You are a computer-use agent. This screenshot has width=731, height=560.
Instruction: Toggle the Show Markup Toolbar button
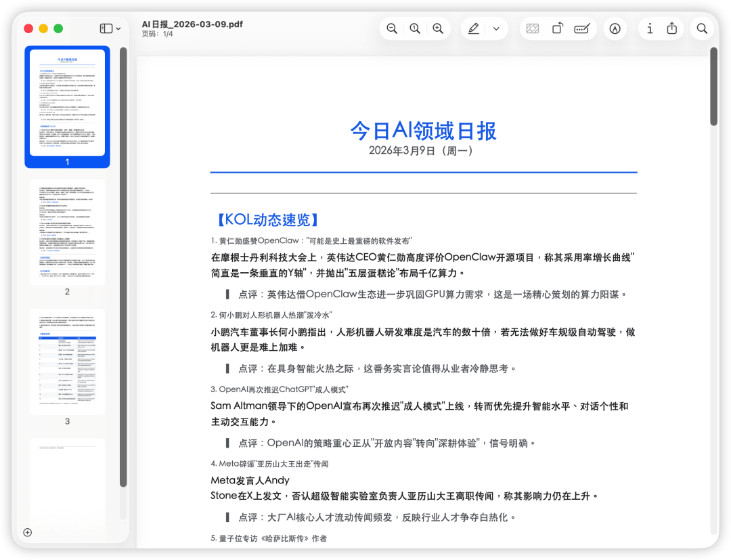click(x=580, y=28)
